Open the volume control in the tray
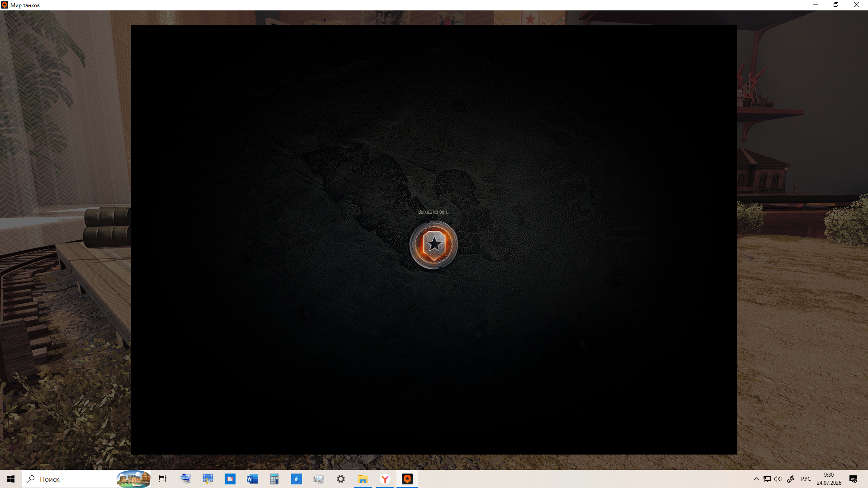This screenshot has height=488, width=868. [x=778, y=479]
